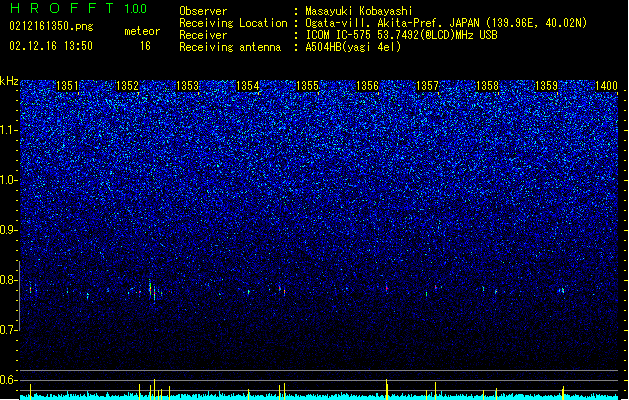The image size is (629, 400).
Task: Click the 1.0 kHz axis label
Action: tap(9, 180)
